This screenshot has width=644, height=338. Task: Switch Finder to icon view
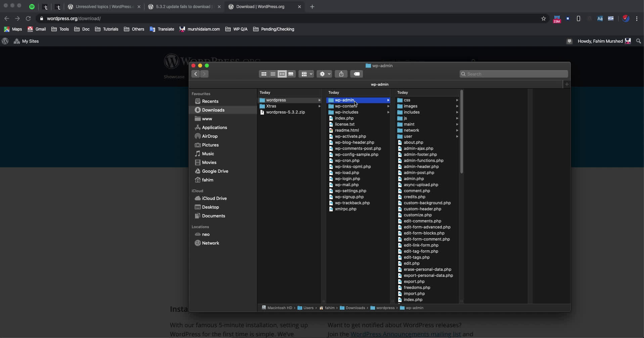tap(264, 74)
